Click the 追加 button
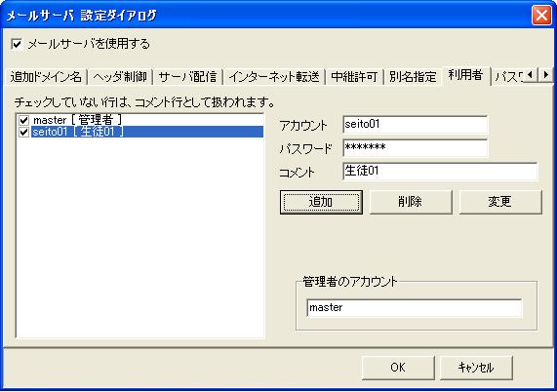Image resolution: width=557 pixels, height=392 pixels. tap(321, 202)
